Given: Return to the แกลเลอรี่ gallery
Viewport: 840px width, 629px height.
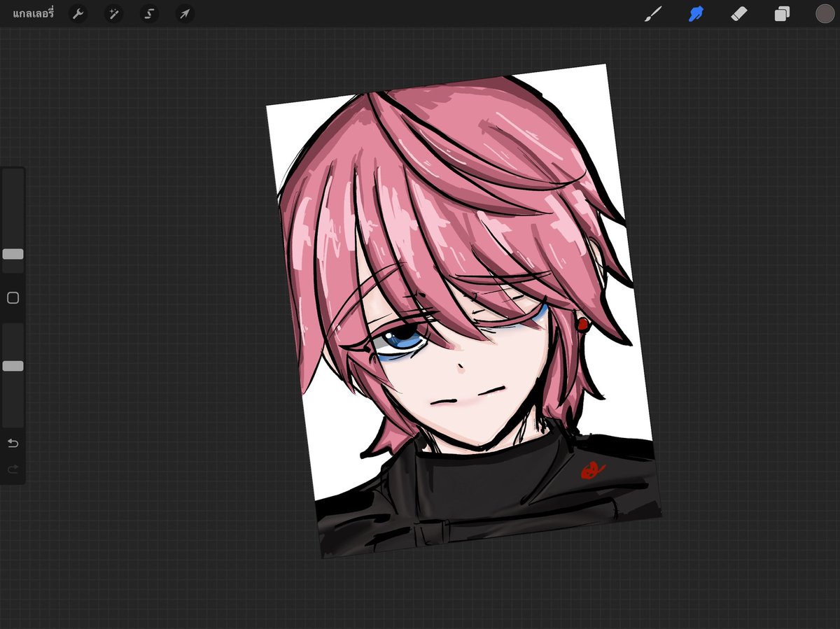Looking at the screenshot, I should pyautogui.click(x=33, y=13).
